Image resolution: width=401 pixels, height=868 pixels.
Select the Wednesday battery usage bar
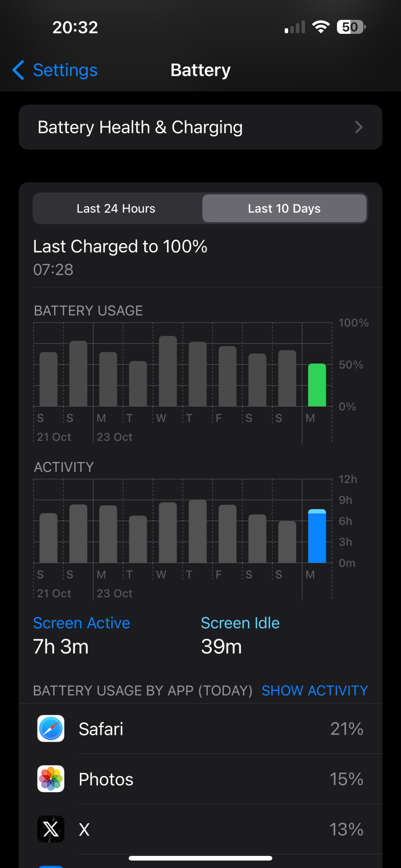click(168, 371)
